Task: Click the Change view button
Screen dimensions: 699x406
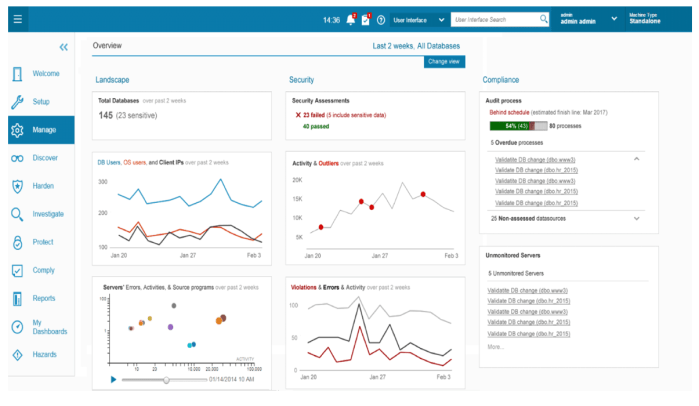Action: 444,62
